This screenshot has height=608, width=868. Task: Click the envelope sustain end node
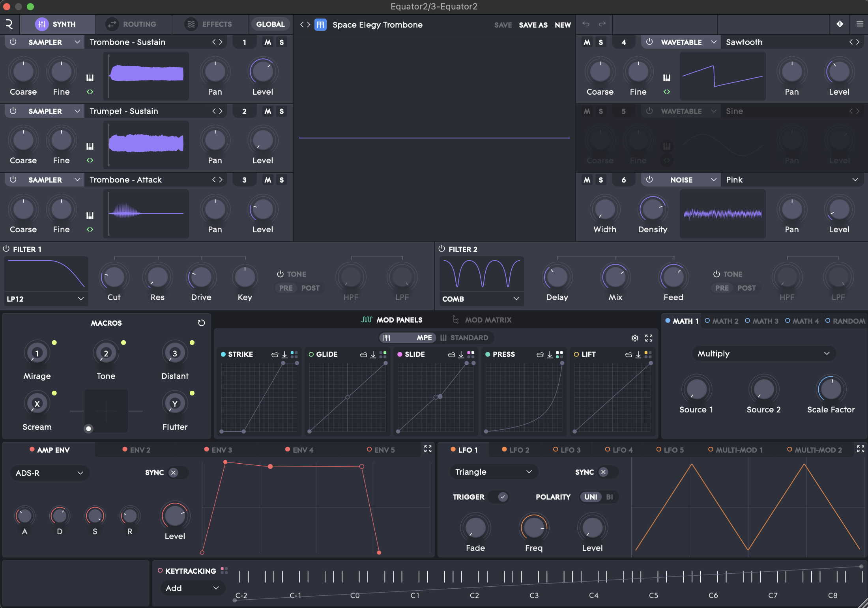click(362, 466)
